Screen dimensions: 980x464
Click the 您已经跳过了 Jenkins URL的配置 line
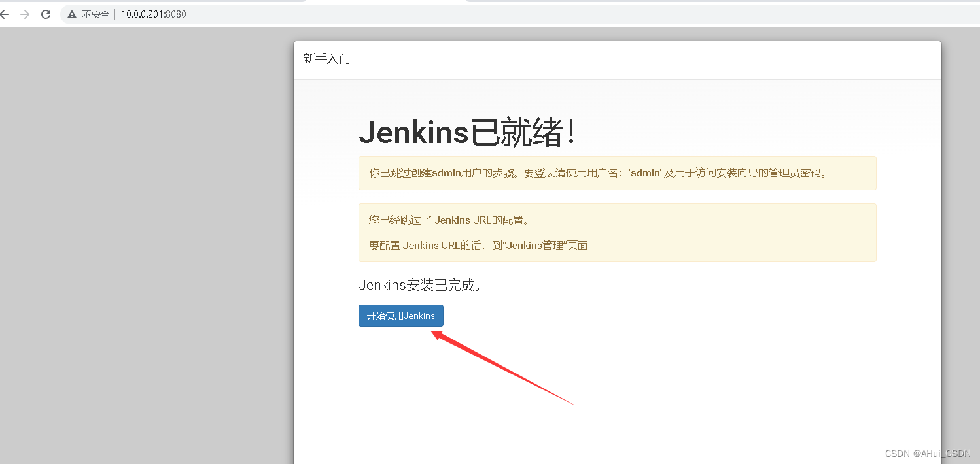click(x=449, y=220)
